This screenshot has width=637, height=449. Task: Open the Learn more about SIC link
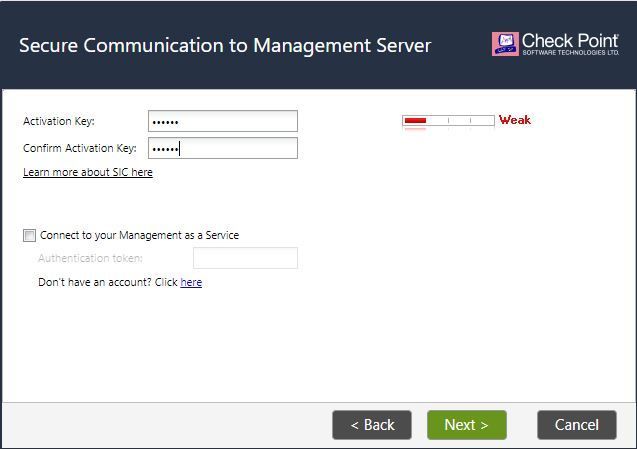click(88, 172)
